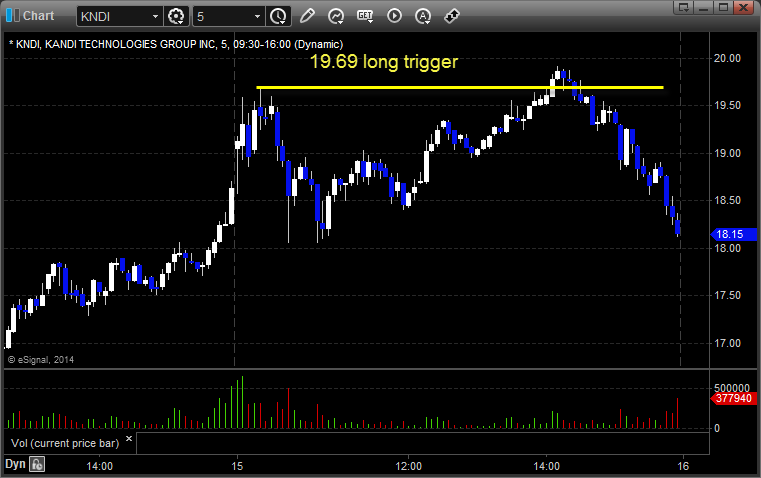This screenshot has height=478, width=761.
Task: Toggle the Dyn time lock icon
Action: (37, 464)
